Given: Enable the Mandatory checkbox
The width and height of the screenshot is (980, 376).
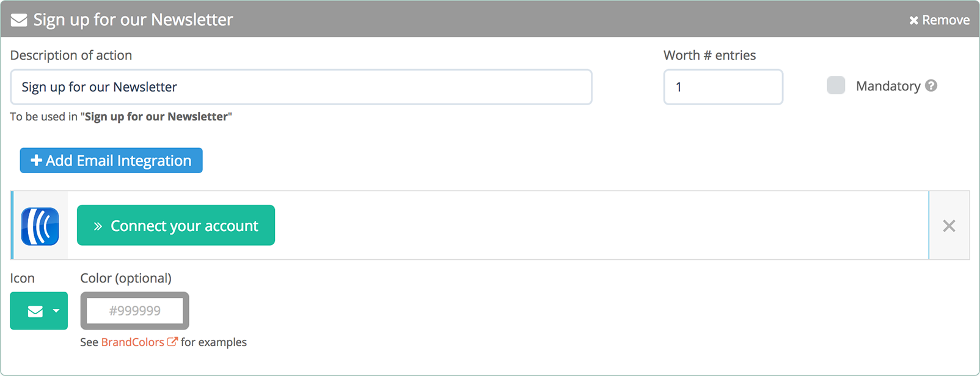Looking at the screenshot, I should point(836,86).
